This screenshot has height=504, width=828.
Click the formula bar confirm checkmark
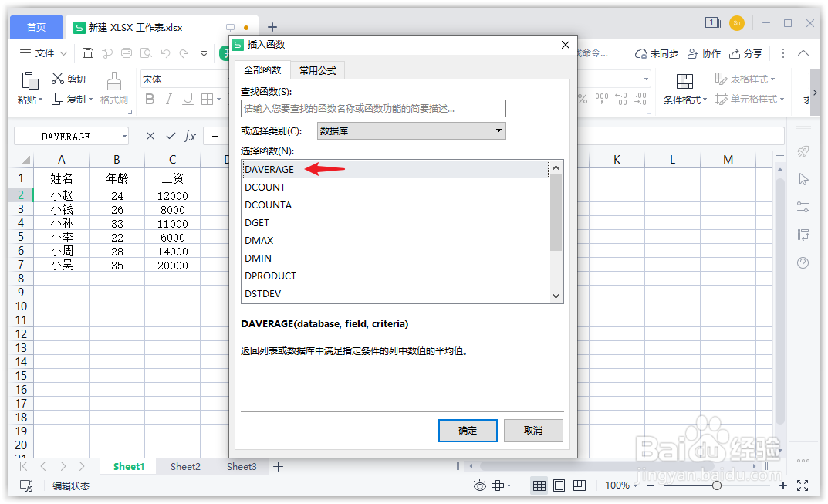pyautogui.click(x=171, y=136)
